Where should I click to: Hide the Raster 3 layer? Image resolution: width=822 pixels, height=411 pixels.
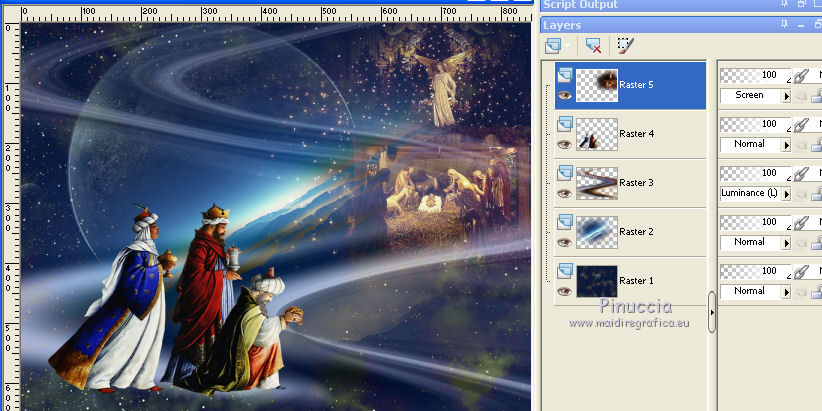pos(565,193)
